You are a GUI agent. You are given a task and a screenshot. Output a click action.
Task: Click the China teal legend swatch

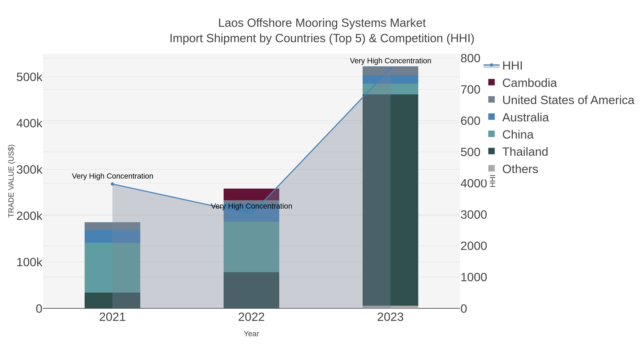(492, 134)
